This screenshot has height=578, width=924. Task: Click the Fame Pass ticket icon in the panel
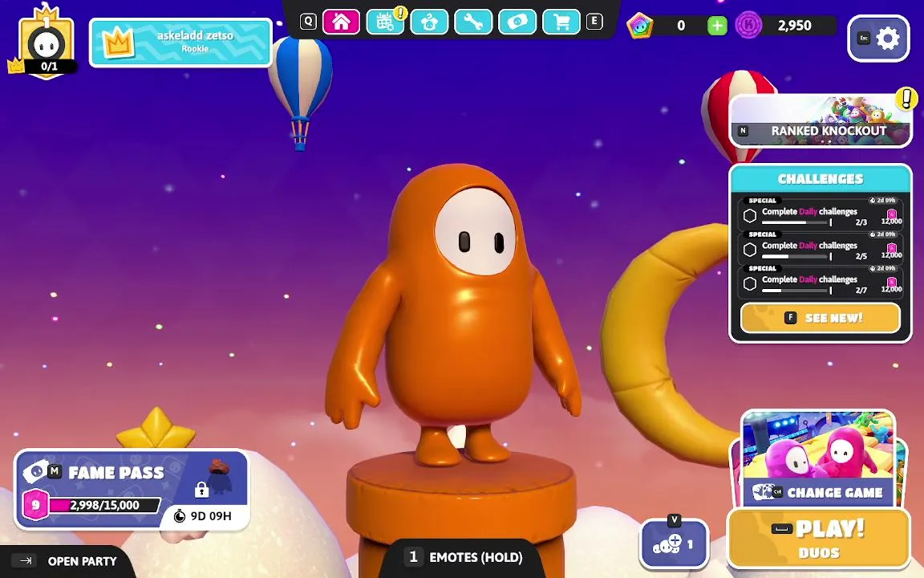coord(34,471)
